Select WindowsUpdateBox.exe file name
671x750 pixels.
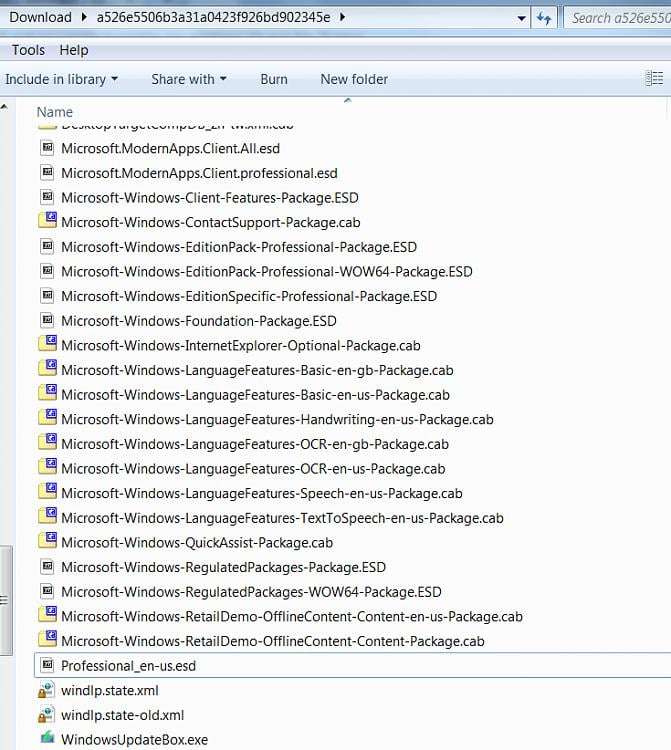(134, 739)
